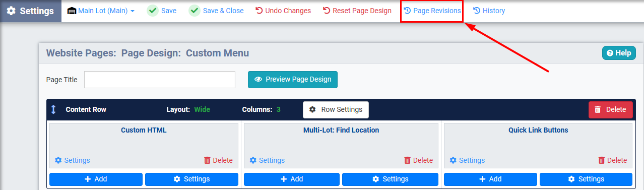
Task: Click the trash Delete under Custom HTML
Action: click(218, 160)
